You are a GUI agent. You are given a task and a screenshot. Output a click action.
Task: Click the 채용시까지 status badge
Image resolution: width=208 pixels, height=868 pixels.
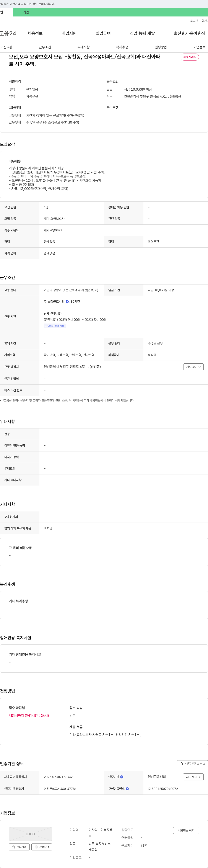pyautogui.click(x=190, y=57)
